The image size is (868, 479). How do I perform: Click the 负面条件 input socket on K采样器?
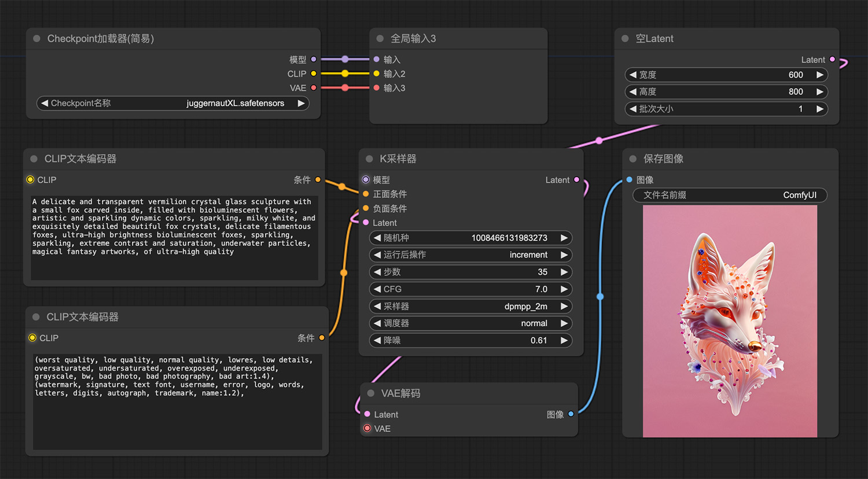pos(366,208)
